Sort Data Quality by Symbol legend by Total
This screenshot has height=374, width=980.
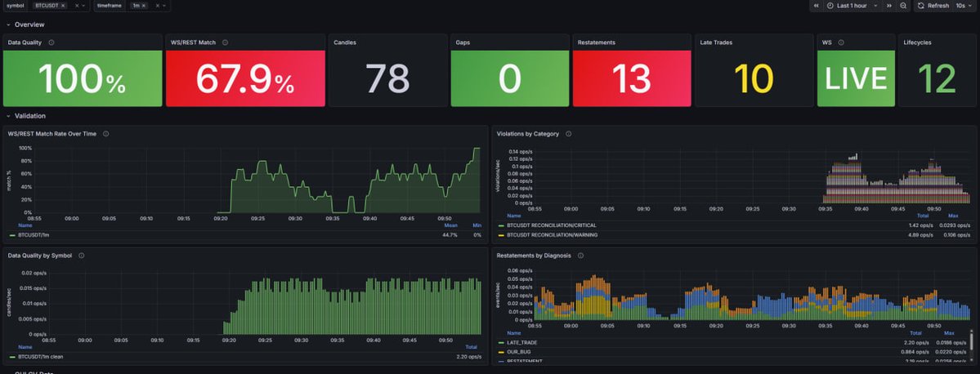[472, 347]
